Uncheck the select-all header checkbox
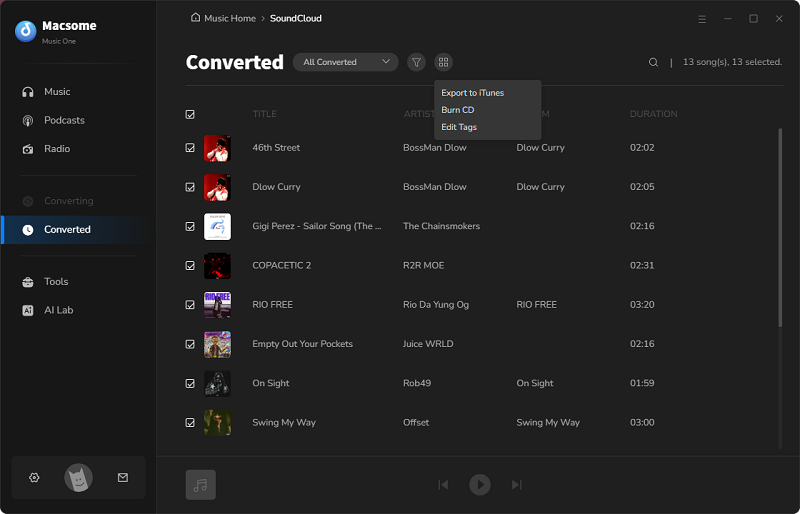Image resolution: width=800 pixels, height=514 pixels. (190, 114)
